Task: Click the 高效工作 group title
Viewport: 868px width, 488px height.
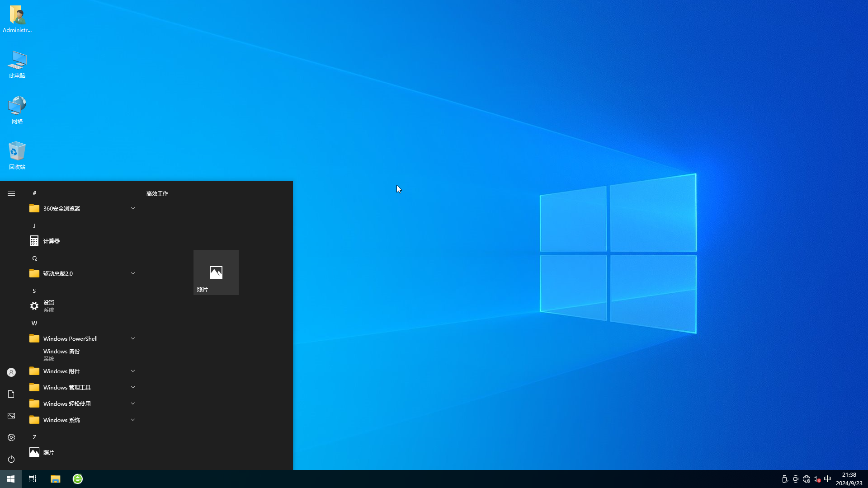Action: [157, 193]
